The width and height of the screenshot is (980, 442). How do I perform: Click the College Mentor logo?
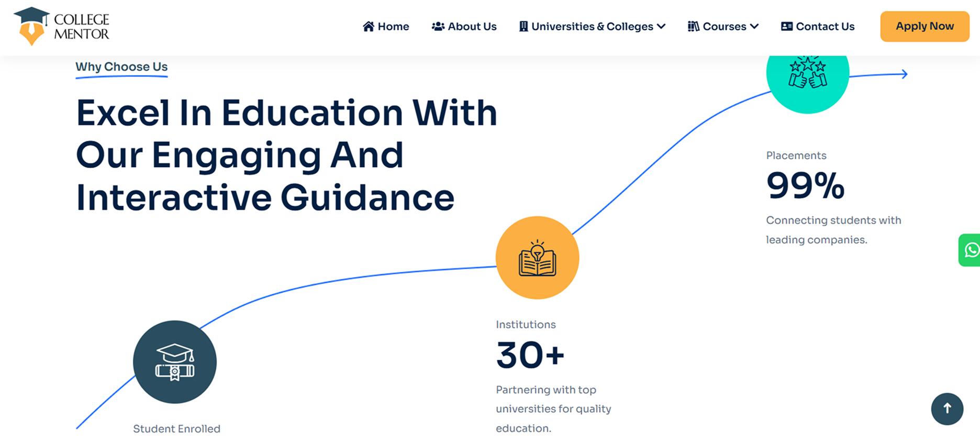61,26
